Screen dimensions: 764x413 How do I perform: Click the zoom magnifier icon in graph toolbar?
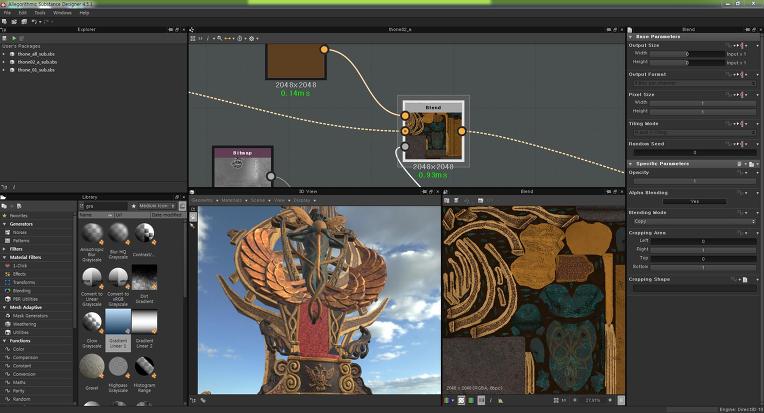(220, 38)
